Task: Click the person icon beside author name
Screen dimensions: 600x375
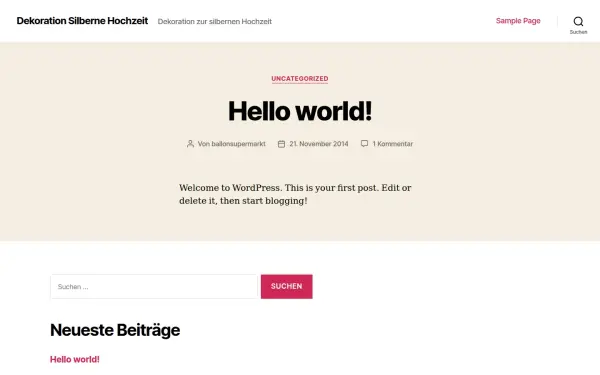Action: [x=190, y=144]
